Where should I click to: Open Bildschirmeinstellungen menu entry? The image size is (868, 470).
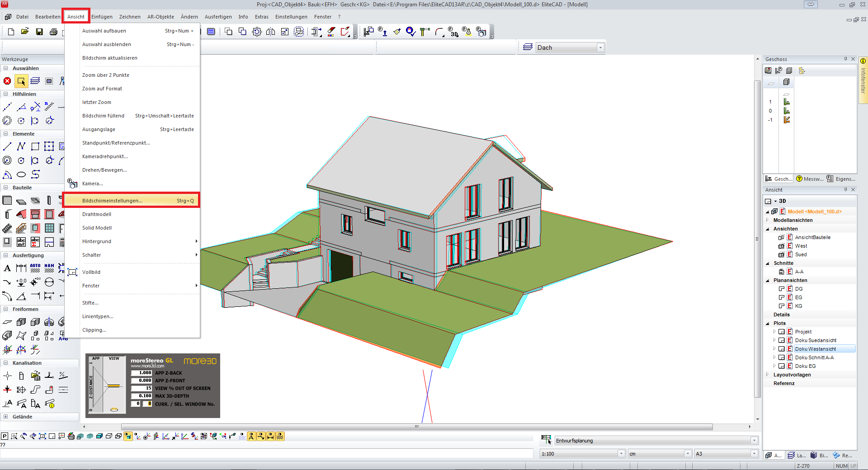pyautogui.click(x=131, y=201)
